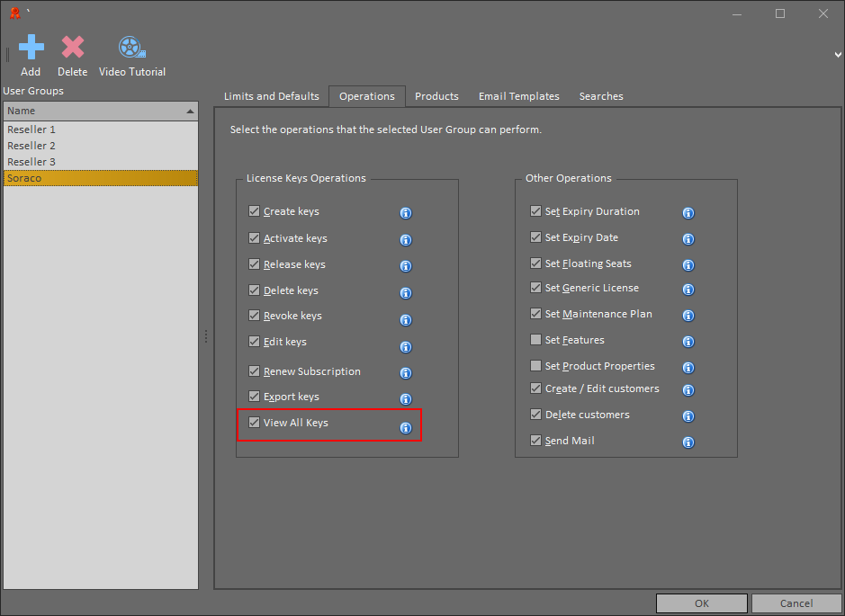The height and width of the screenshot is (616, 845).
Task: Click info icon next to View All Keys
Action: click(x=406, y=428)
